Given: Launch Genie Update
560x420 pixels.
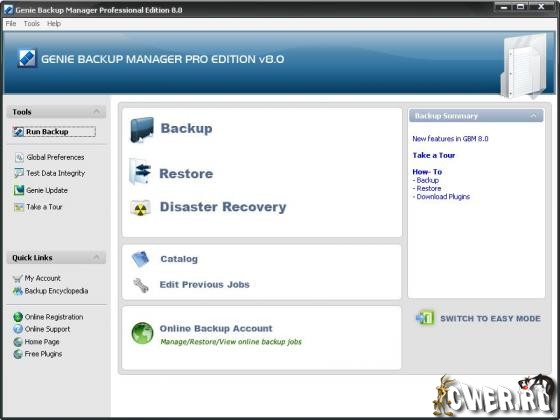Looking at the screenshot, I should 47,190.
